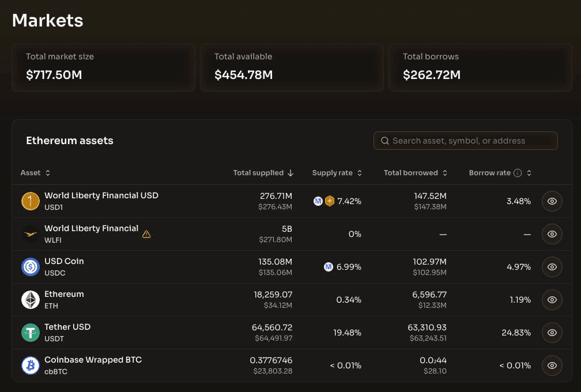Open World Liberty Financial USD asset name
581x392 pixels.
tap(101, 195)
